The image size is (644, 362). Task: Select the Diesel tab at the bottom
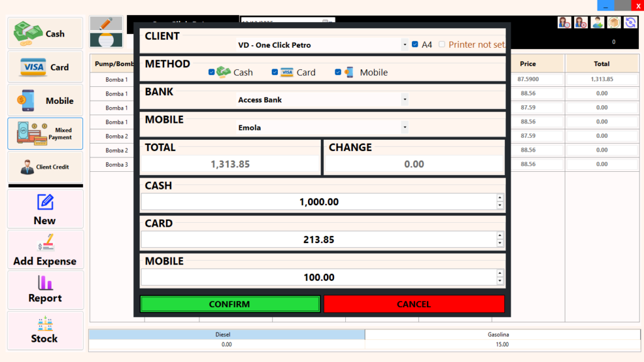click(x=226, y=334)
